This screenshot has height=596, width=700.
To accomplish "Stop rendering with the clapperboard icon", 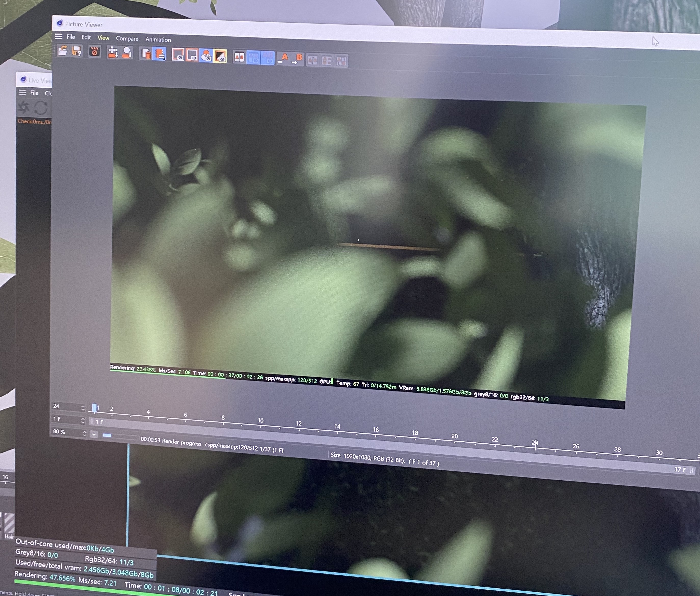I will [95, 52].
